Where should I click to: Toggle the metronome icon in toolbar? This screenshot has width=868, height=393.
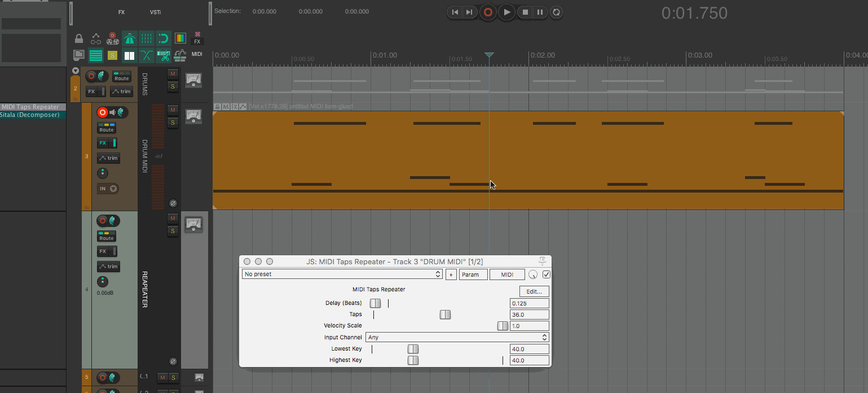[x=130, y=39]
